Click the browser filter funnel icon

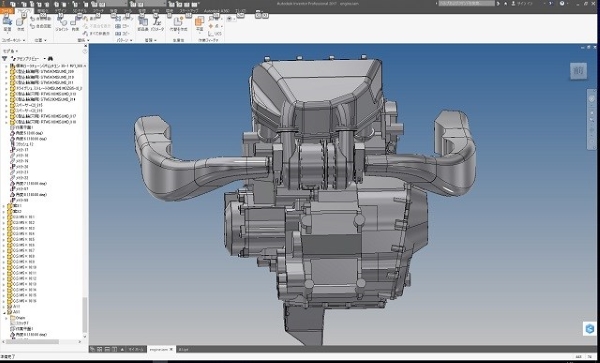pyautogui.click(x=5, y=59)
